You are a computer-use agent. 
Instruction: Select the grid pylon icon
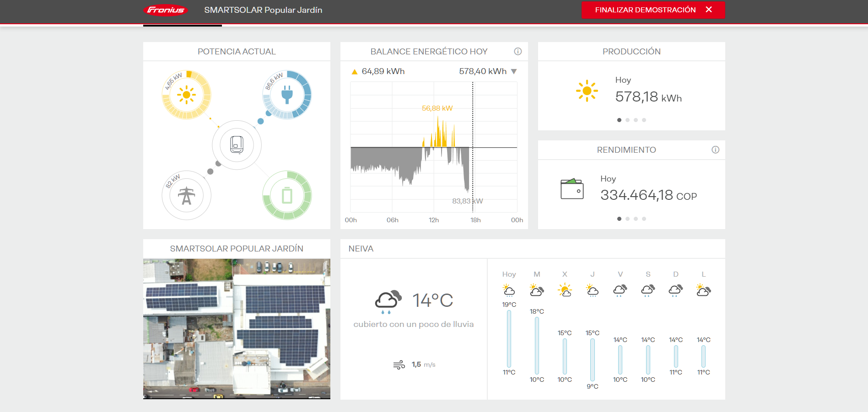tap(186, 196)
